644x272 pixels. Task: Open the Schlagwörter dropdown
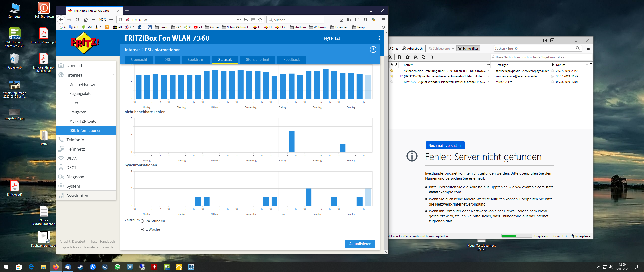[441, 48]
